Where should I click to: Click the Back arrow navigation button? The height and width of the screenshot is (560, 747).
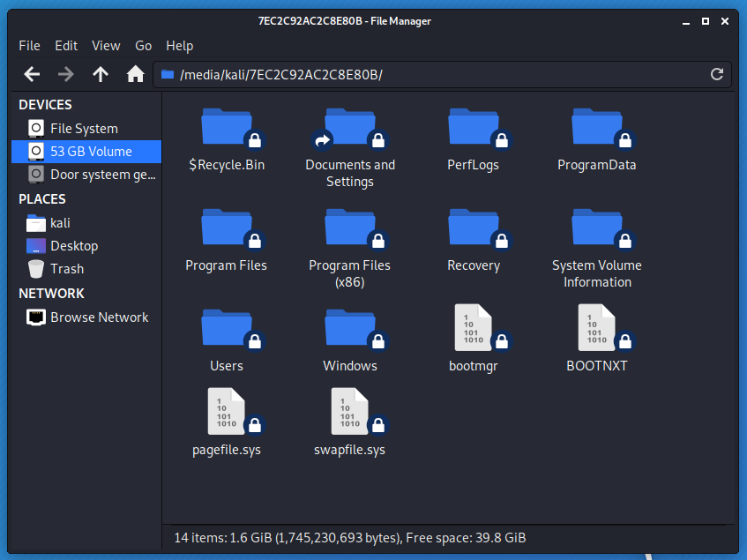click(x=32, y=75)
